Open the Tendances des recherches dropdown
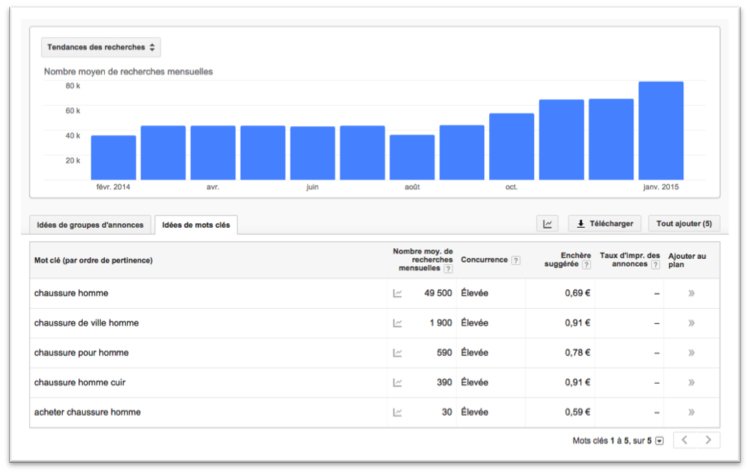The height and width of the screenshot is (474, 750). click(101, 47)
